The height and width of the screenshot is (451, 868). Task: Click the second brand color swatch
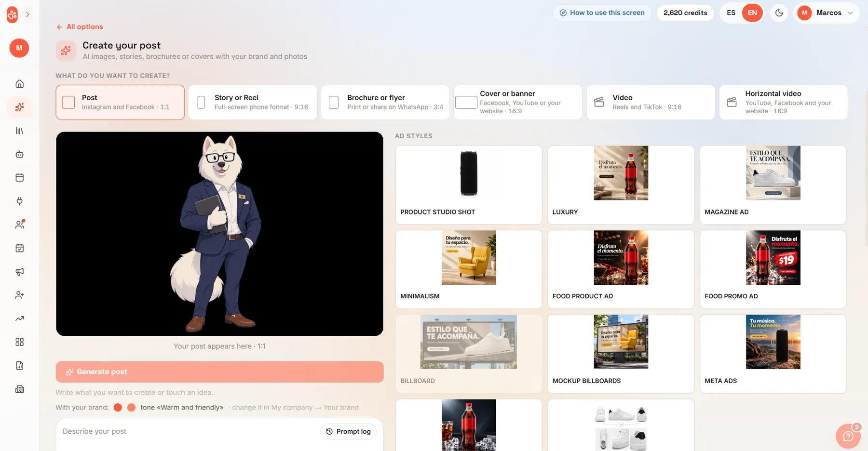click(131, 408)
